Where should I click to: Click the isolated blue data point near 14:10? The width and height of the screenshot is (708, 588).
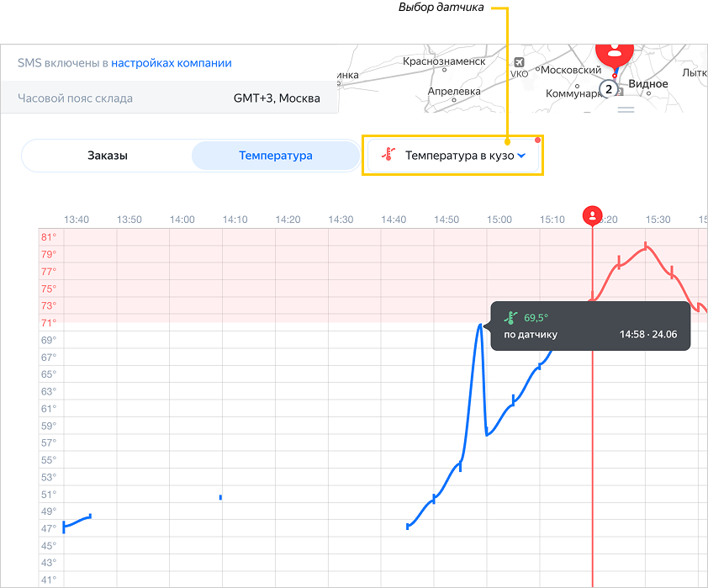click(x=220, y=497)
